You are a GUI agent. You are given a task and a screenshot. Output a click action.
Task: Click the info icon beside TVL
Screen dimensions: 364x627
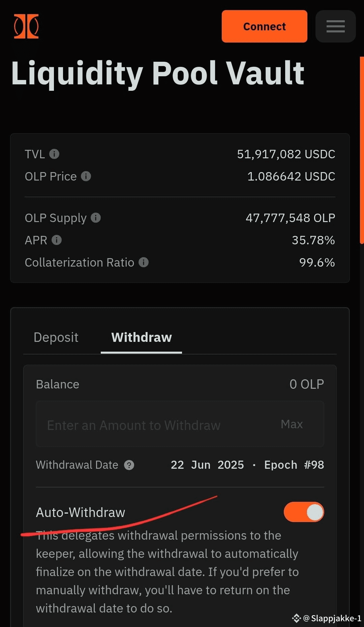[x=54, y=154]
